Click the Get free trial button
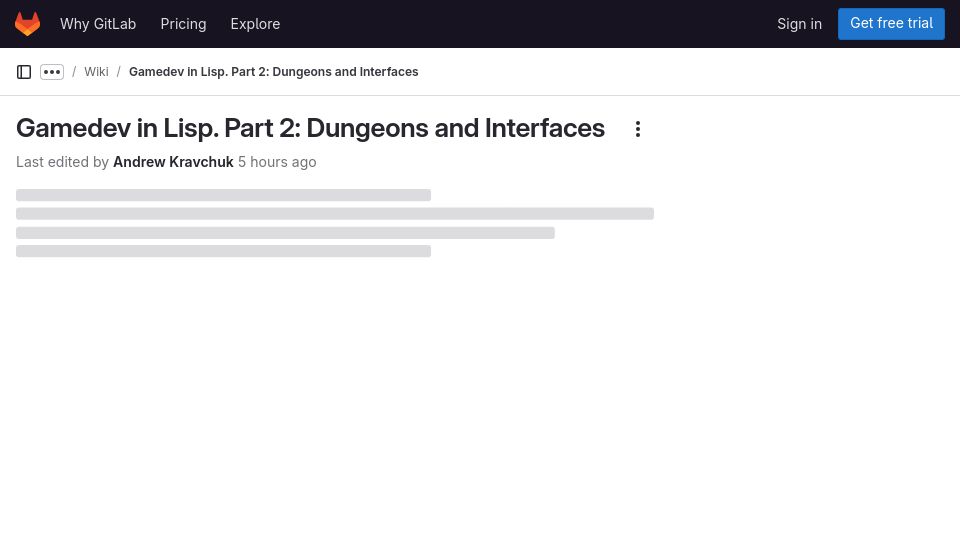This screenshot has width=960, height=540. point(891,24)
